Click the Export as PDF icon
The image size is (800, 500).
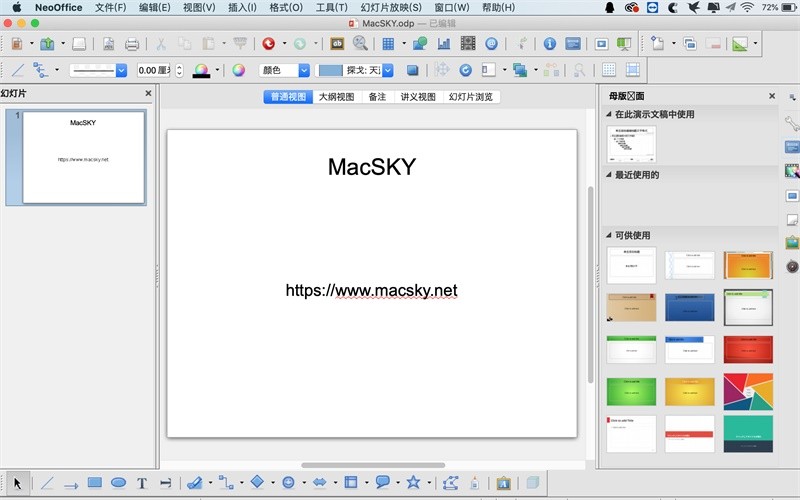point(108,44)
